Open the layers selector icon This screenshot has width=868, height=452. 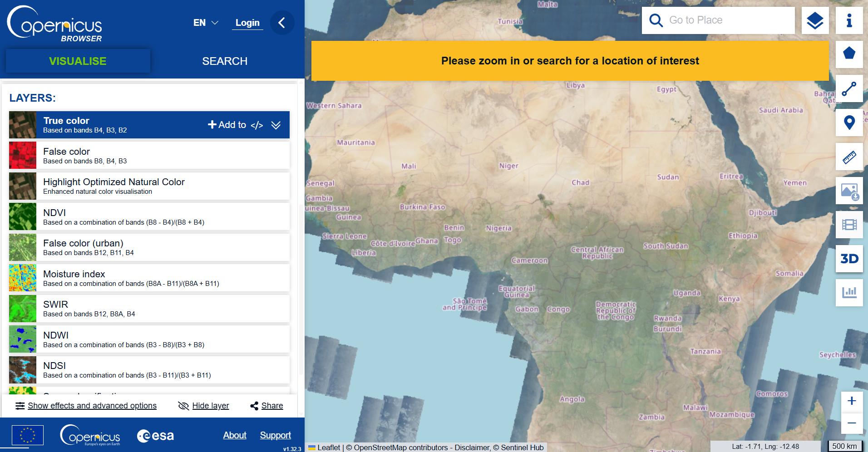(815, 20)
